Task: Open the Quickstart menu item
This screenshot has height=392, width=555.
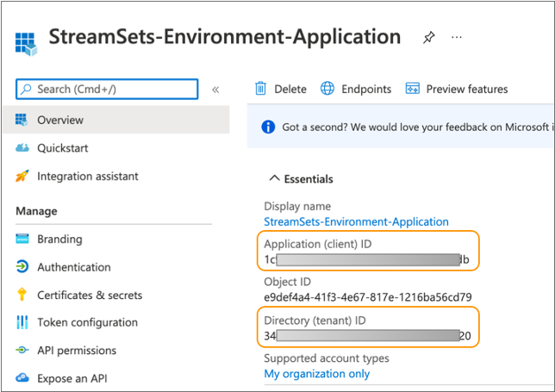Action: click(x=62, y=148)
